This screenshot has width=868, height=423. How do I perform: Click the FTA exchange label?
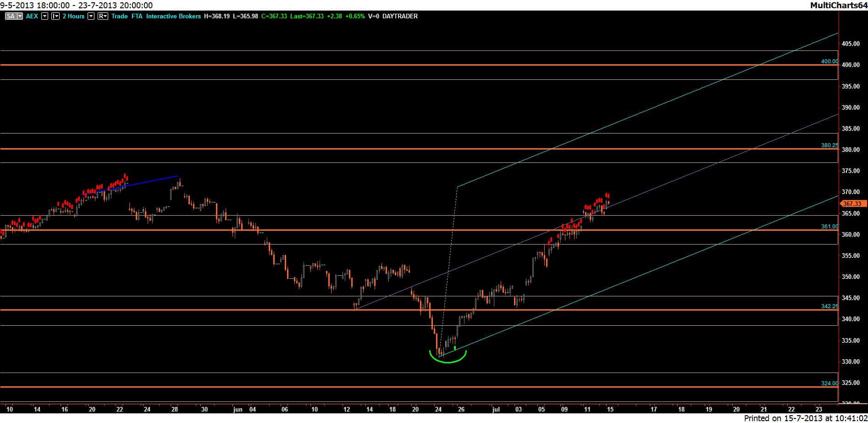[137, 16]
